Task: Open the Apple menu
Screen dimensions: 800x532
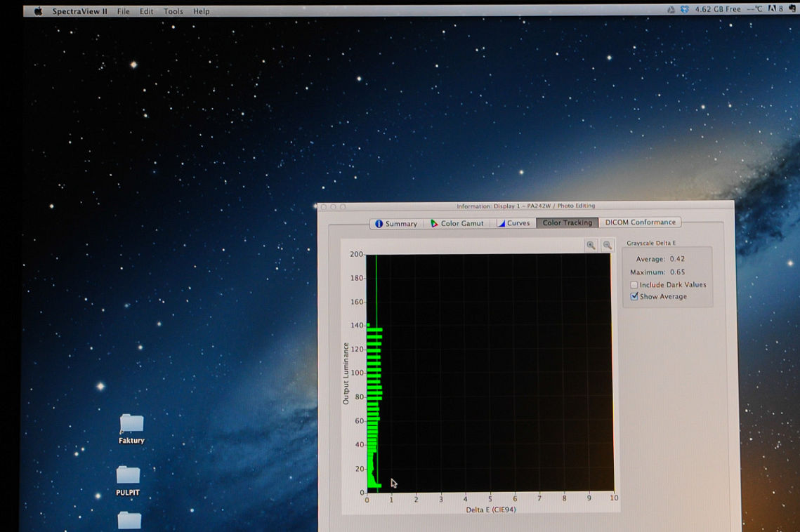Action: (x=38, y=11)
